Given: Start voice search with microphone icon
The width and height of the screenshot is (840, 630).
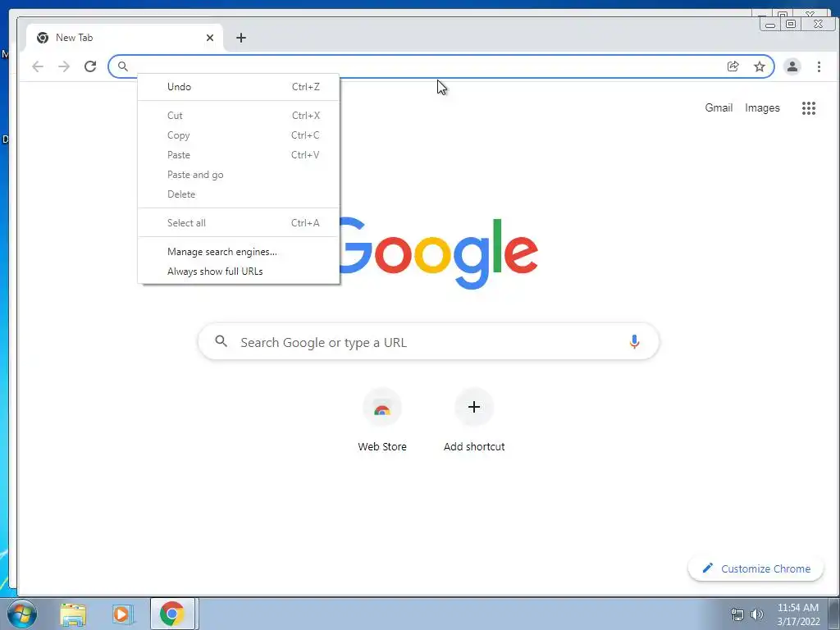Looking at the screenshot, I should pyautogui.click(x=634, y=342).
